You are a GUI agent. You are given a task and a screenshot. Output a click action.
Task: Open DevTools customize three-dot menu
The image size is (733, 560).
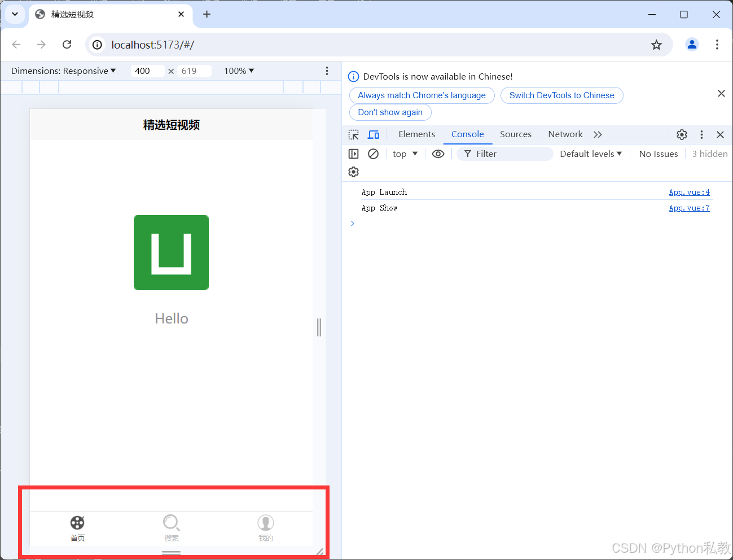click(x=702, y=134)
